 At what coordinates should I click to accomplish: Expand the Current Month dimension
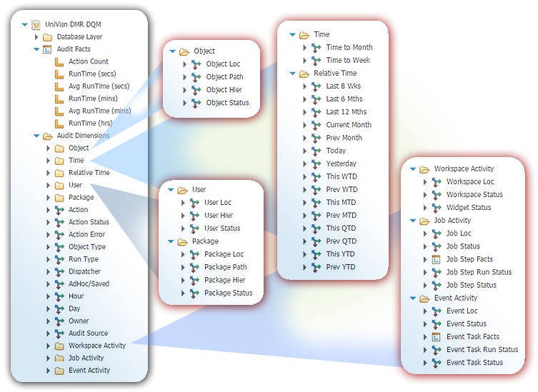tap(304, 125)
